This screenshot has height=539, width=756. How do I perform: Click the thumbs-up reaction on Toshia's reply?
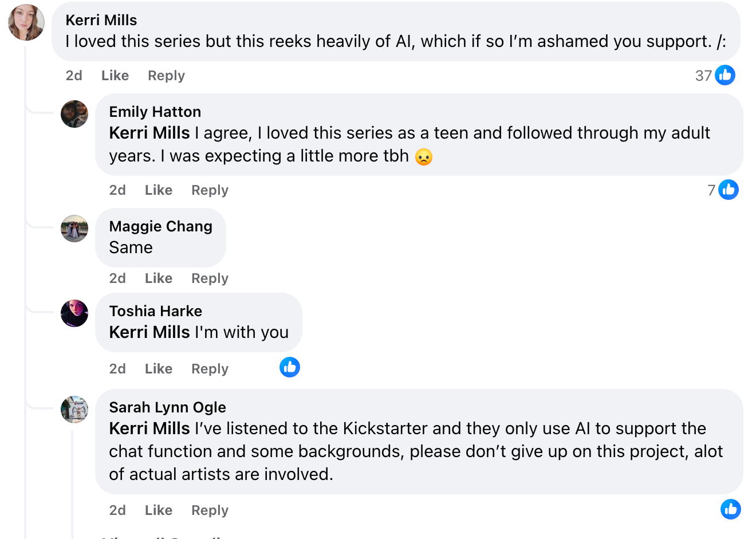[x=290, y=367]
